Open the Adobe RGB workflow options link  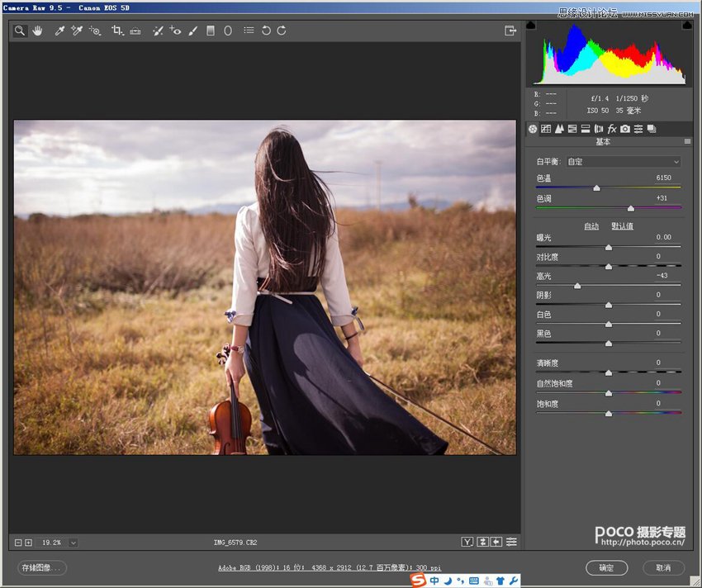330,568
